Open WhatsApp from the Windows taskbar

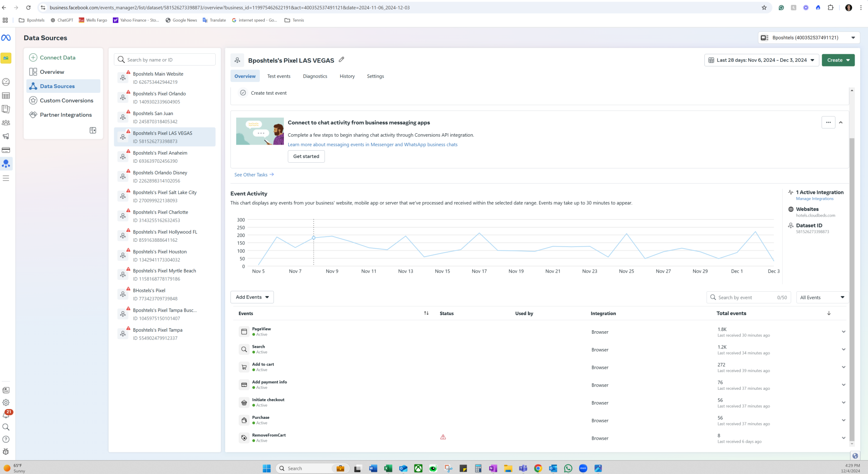(568, 468)
